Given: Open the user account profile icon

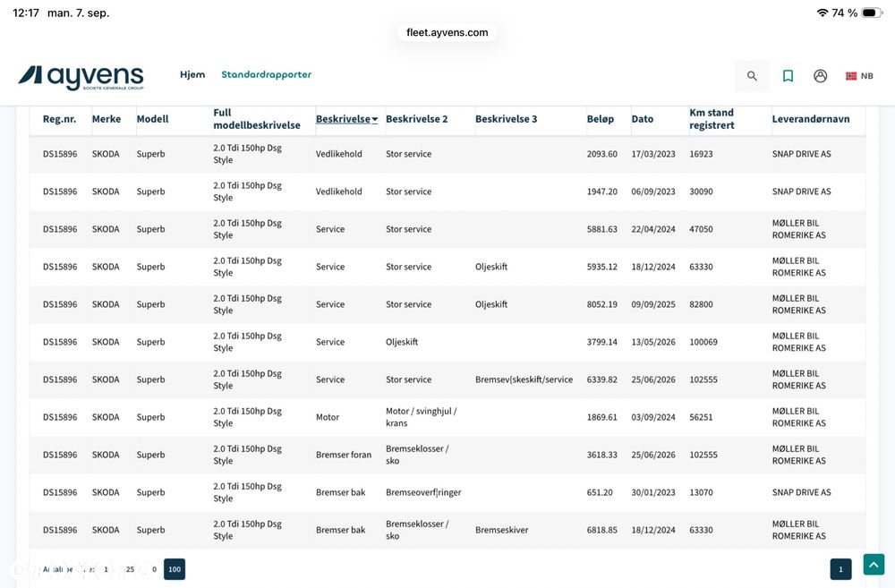Looking at the screenshot, I should 820,76.
